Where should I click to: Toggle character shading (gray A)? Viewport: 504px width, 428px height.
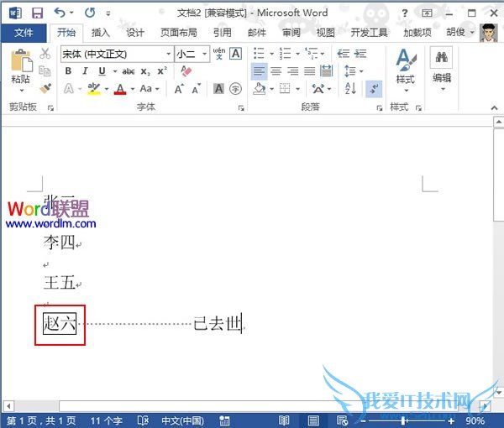[x=218, y=89]
